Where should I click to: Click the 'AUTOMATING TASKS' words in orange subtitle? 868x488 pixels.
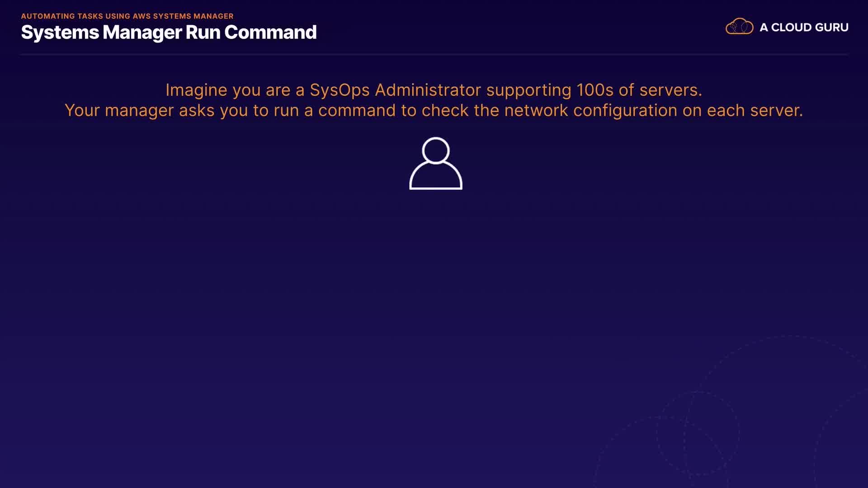click(x=62, y=16)
